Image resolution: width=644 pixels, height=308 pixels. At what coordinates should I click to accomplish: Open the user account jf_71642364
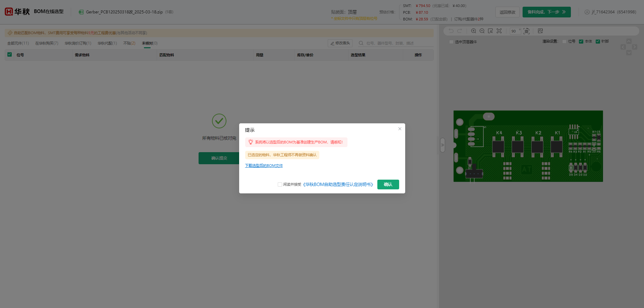point(610,12)
